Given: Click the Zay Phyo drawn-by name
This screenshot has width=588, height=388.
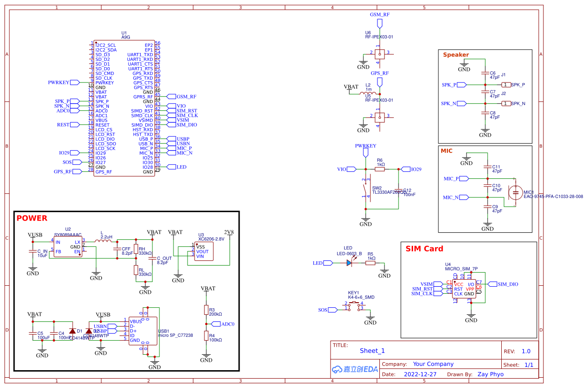Looking at the screenshot, I should click(x=490, y=374).
